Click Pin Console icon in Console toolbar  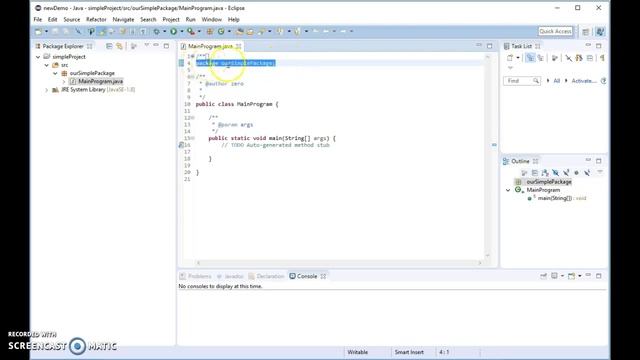click(543, 276)
